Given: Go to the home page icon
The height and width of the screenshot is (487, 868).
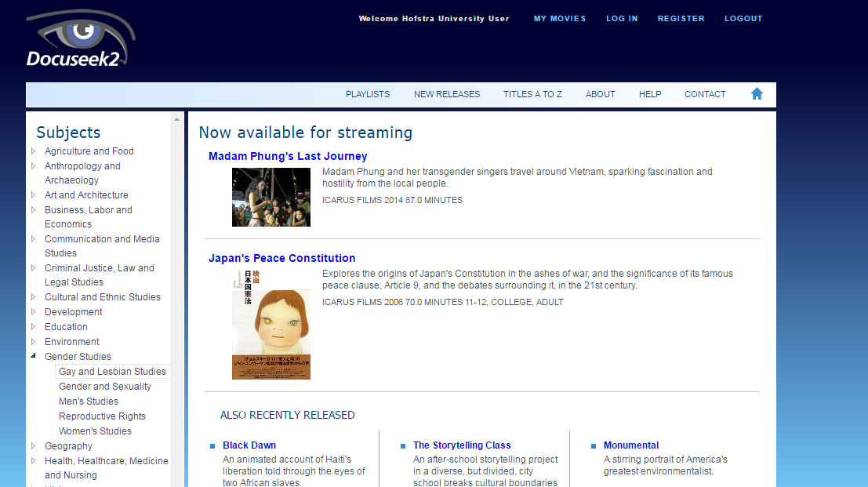Looking at the screenshot, I should point(757,94).
